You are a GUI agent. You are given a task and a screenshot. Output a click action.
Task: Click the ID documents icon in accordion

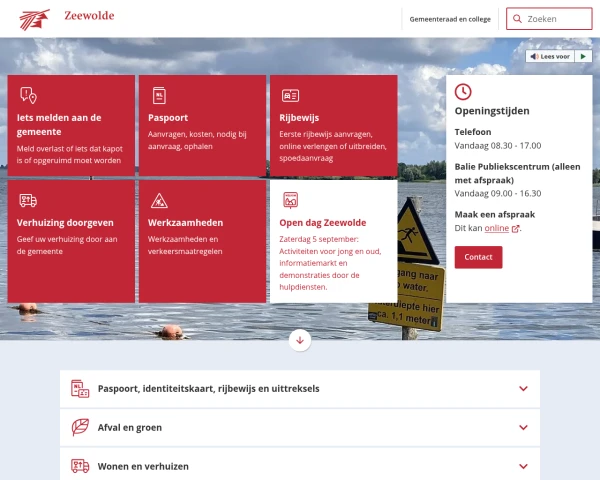point(80,389)
